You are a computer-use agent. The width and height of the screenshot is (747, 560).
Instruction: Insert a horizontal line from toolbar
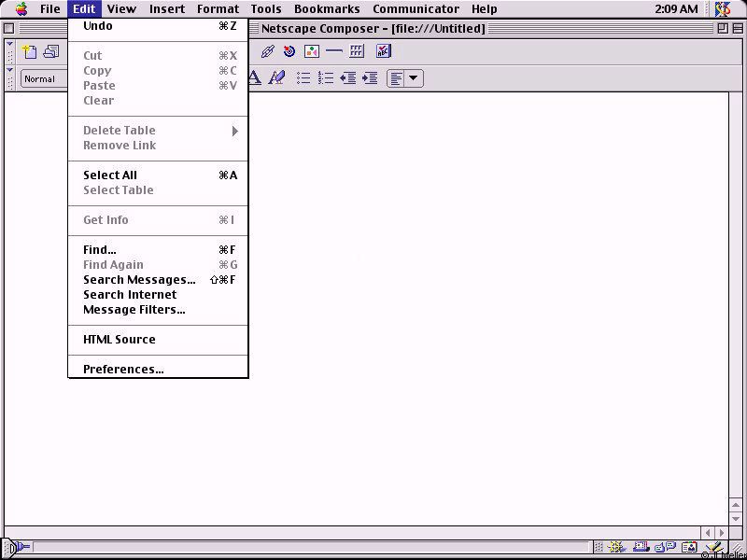coord(333,52)
